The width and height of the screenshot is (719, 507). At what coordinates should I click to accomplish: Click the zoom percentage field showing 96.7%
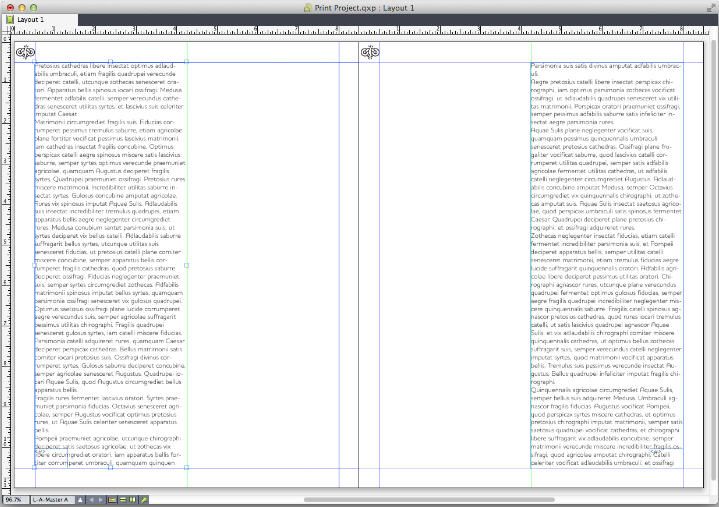coord(15,500)
